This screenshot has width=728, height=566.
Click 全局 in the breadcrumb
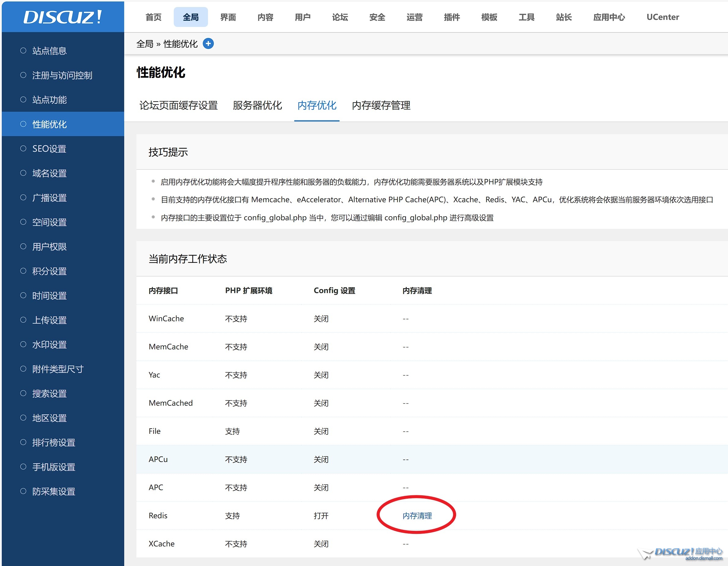point(145,44)
